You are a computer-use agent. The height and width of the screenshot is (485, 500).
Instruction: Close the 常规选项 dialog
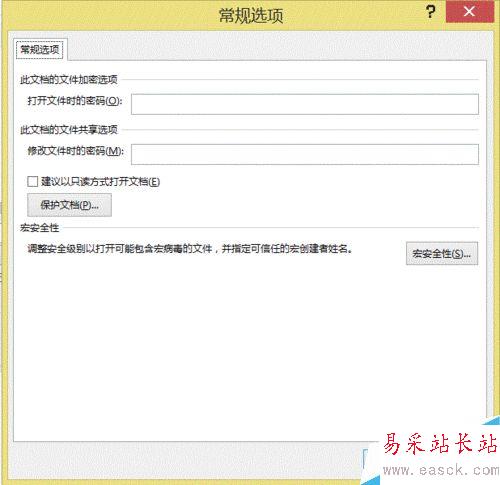pos(469,12)
